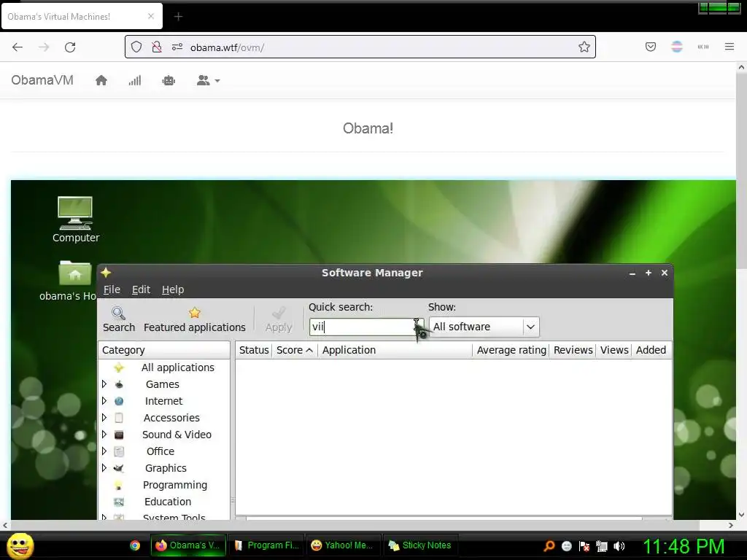Open the robot icon in ObamaVM navbar
Screen dimensions: 747x560
(169, 80)
